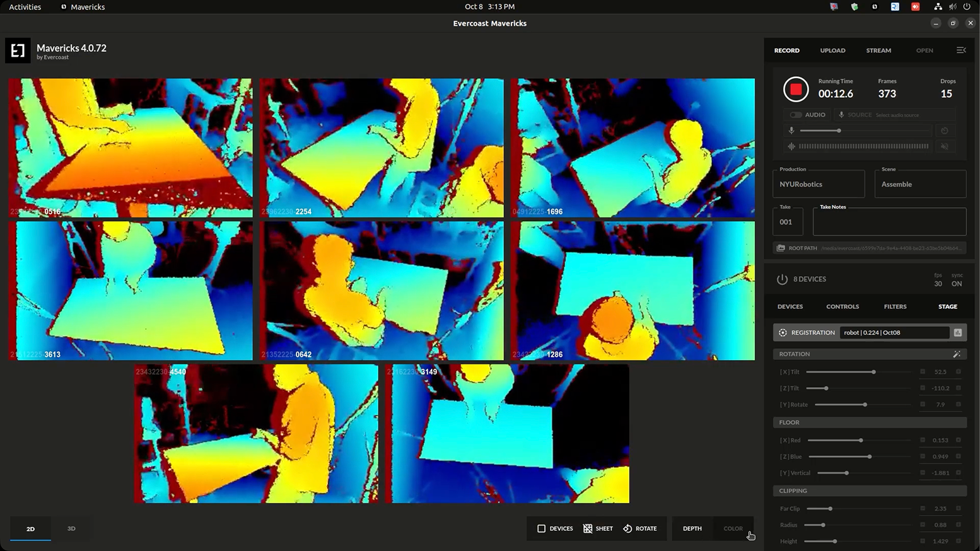The image size is (980, 551).
Task: Open the Select audio source dropdown
Action: tap(898, 115)
